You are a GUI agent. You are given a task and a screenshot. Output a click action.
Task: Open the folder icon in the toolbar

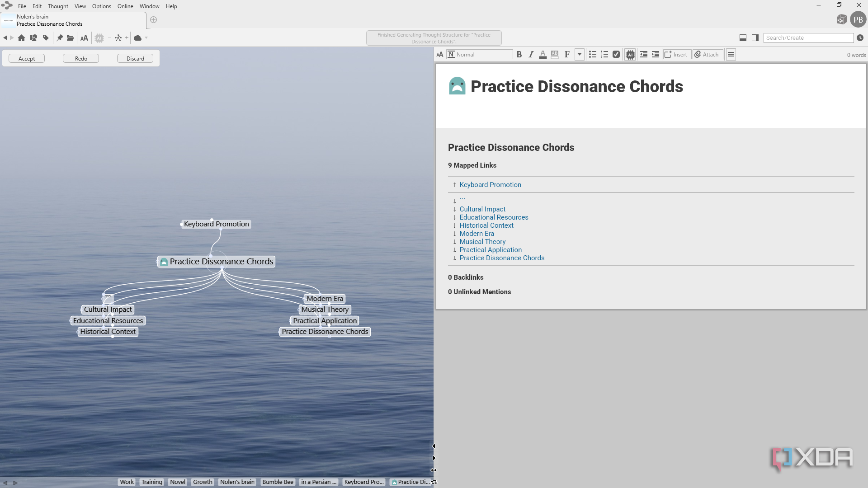(71, 38)
